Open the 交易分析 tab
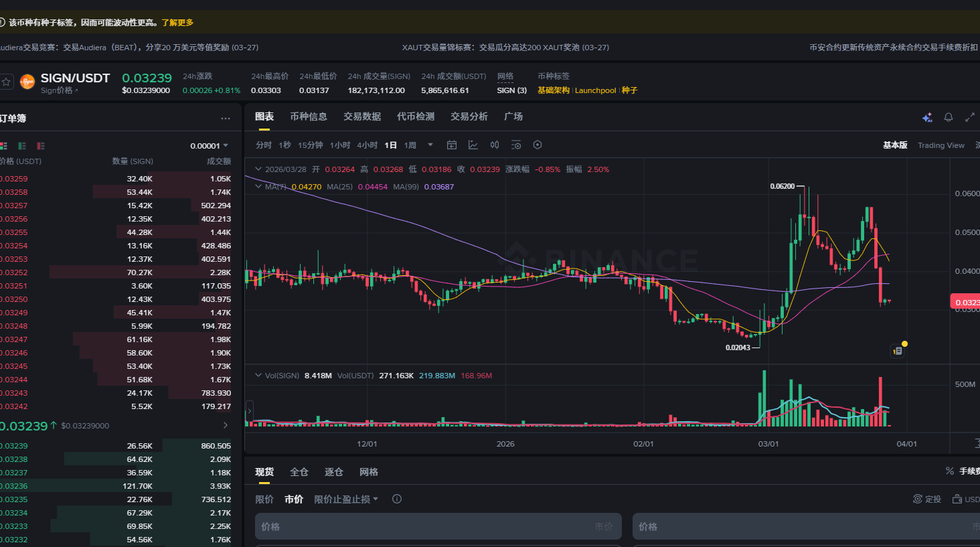 coord(469,116)
